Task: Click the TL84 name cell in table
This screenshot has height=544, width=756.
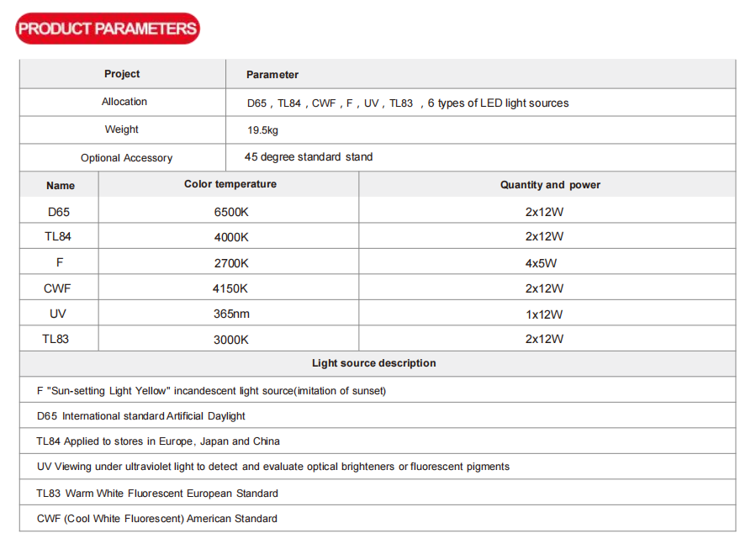Action: (58, 237)
